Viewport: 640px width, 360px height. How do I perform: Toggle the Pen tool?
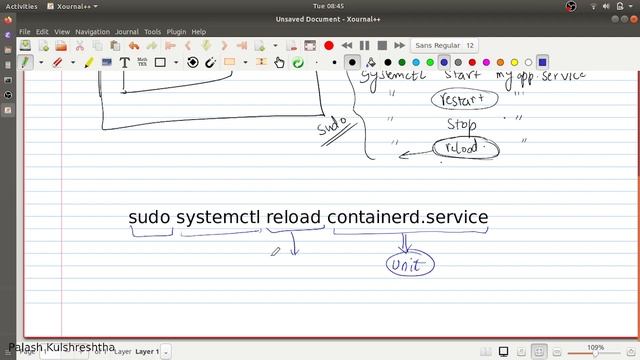pyautogui.click(x=25, y=62)
